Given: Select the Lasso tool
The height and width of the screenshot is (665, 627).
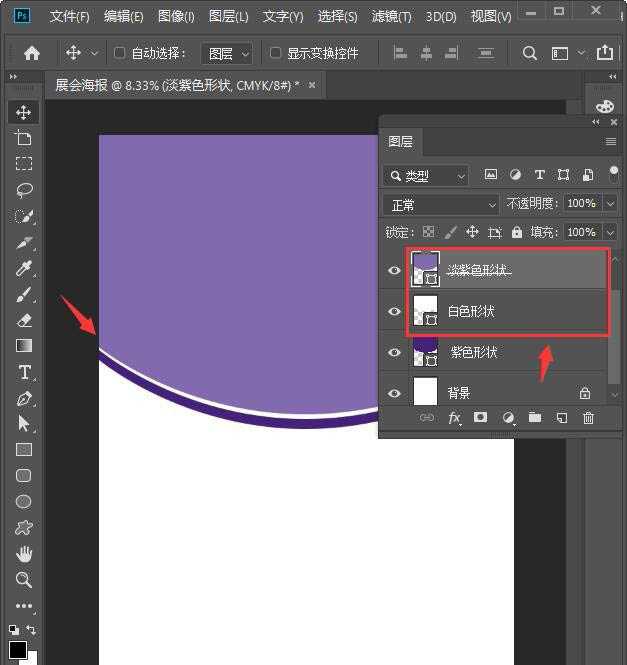Looking at the screenshot, I should (24, 190).
